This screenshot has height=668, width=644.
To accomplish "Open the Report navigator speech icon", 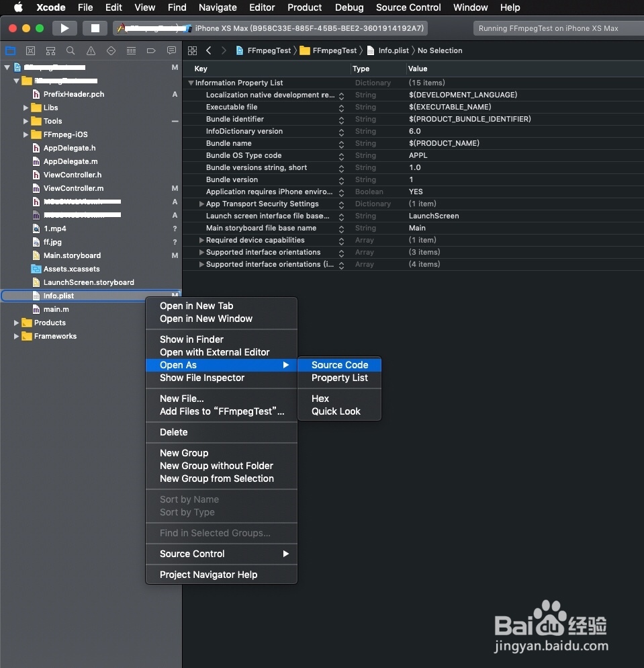I will click(x=171, y=50).
